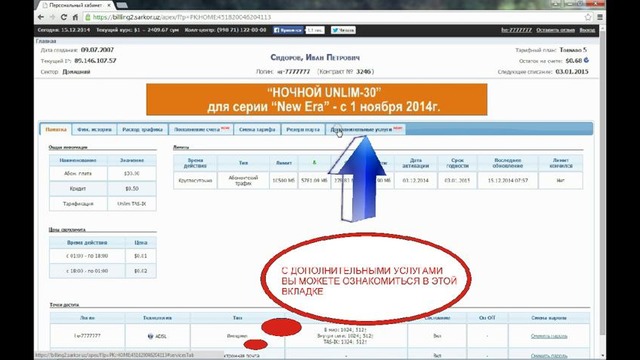Click the Facebook like button
Viewport: 640px width, 360px height.
pos(288,30)
